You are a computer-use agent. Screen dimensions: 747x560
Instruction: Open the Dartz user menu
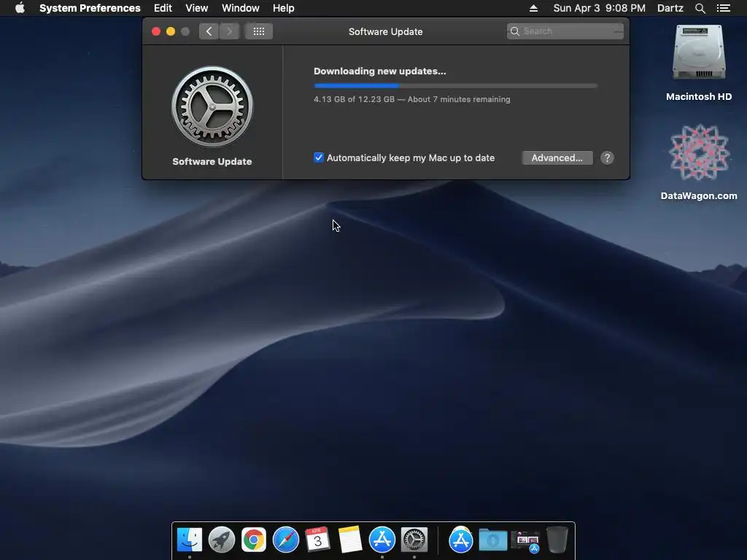[670, 8]
